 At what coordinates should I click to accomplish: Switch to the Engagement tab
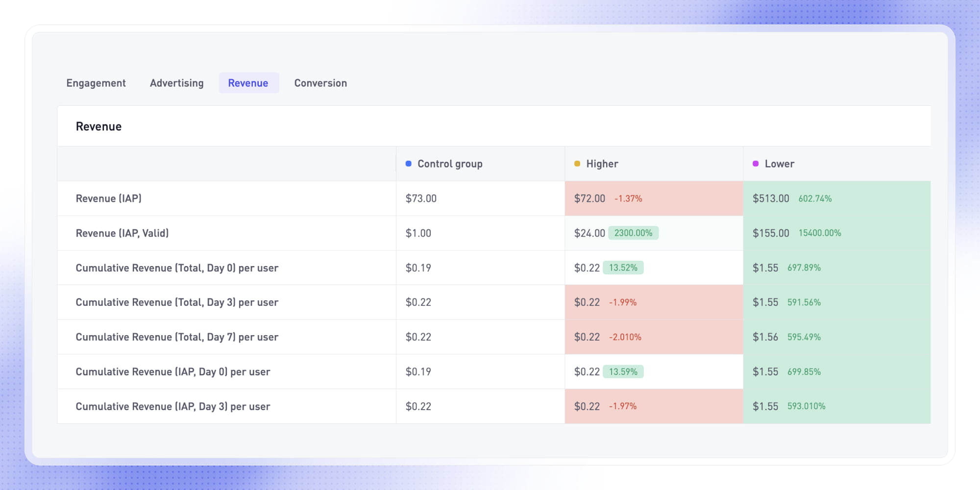pos(96,83)
